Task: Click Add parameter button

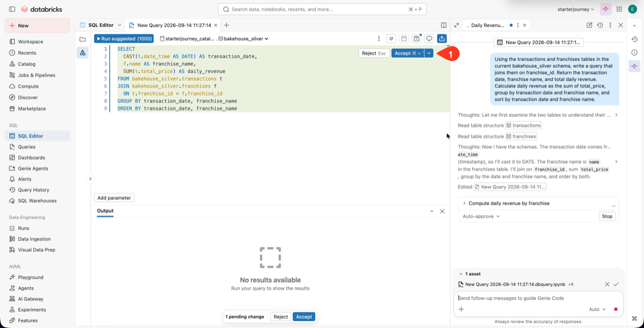Action: [114, 198]
